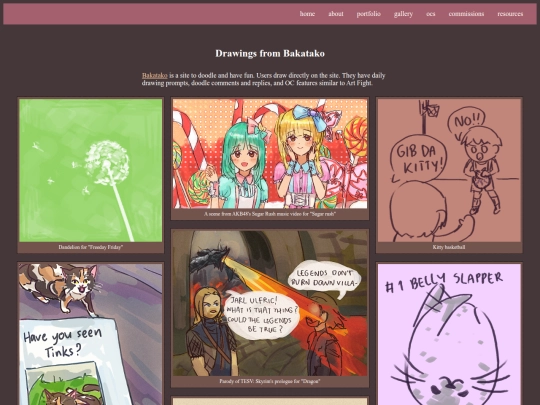
Task: Click the 'Kitty basketball' caption
Action: click(x=449, y=247)
